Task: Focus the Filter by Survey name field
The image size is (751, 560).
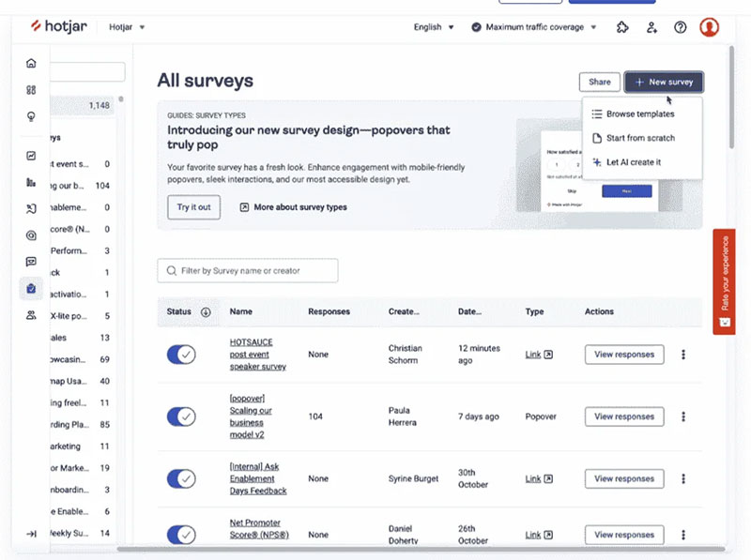Action: pos(248,271)
